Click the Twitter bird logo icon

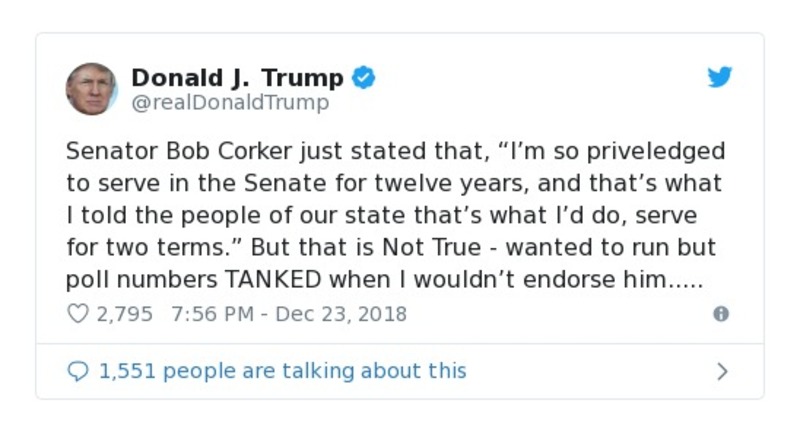point(720,78)
